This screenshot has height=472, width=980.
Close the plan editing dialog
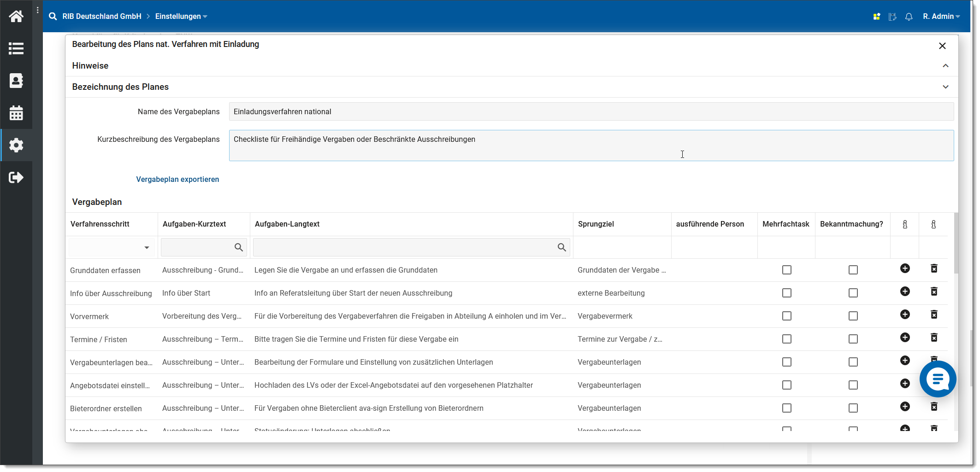(942, 46)
